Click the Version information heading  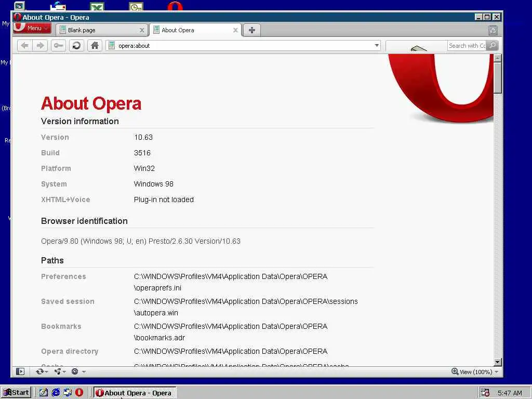tap(79, 122)
